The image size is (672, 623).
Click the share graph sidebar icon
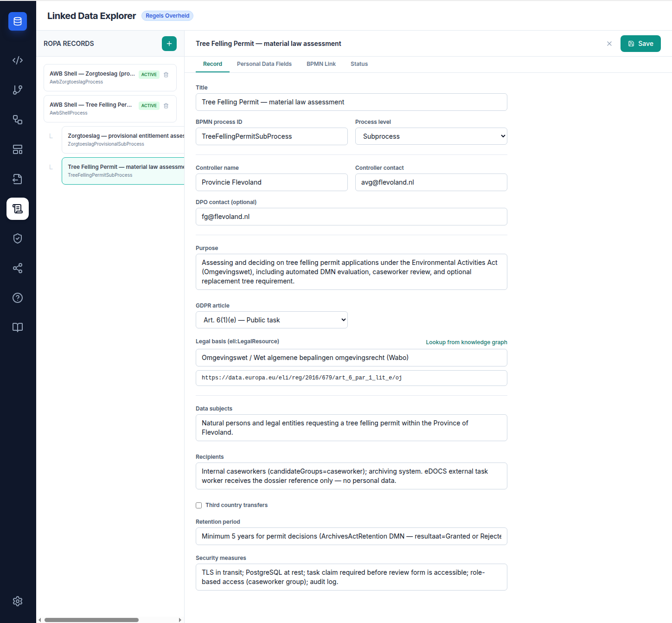pyautogui.click(x=17, y=268)
